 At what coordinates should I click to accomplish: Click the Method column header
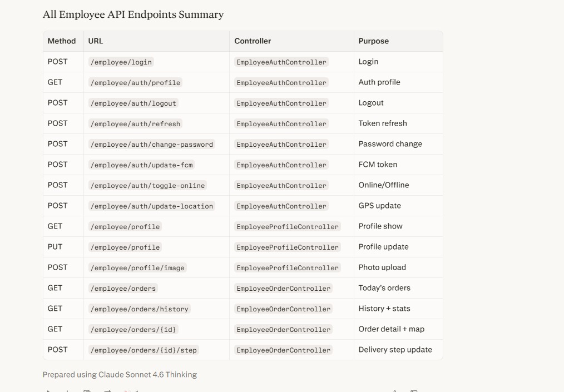(x=62, y=41)
